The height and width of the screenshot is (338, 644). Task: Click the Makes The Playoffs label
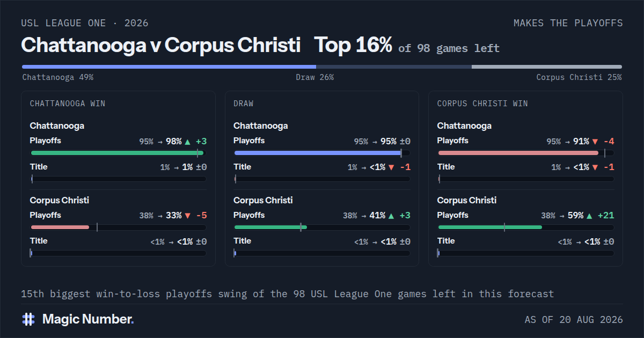click(x=568, y=23)
